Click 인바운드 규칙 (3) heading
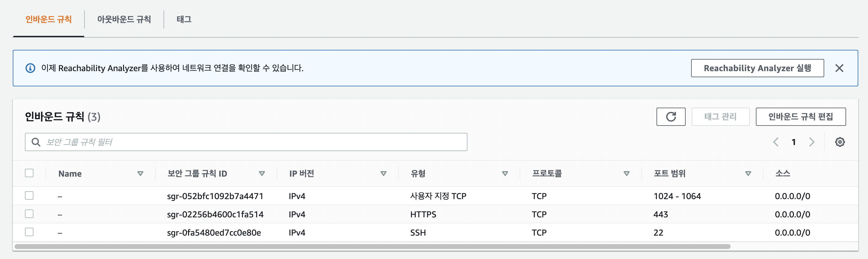868x259 pixels. (x=63, y=117)
